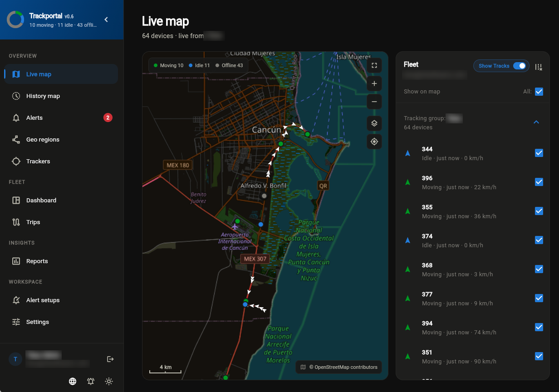Image resolution: width=559 pixels, height=392 pixels.
Task: Center map on my location
Action: tap(374, 142)
